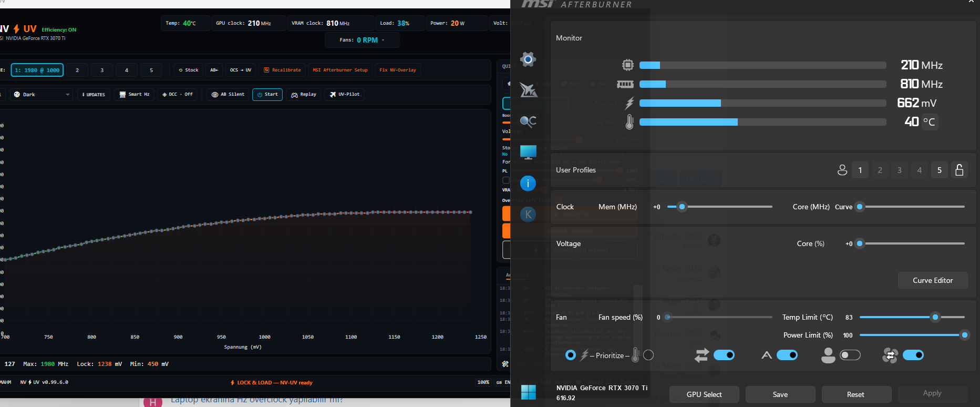Screen dimensions: 980x407
Task: Click the Reset button in Afterburner
Action: click(x=855, y=394)
